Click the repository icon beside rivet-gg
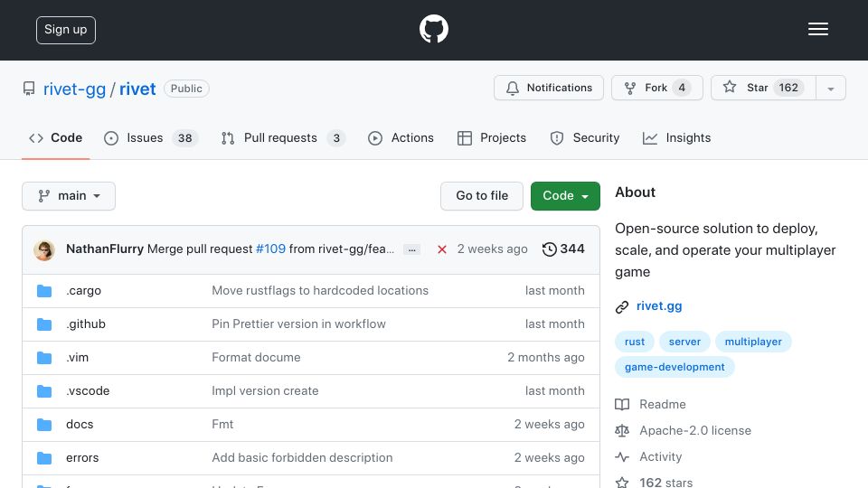The width and height of the screenshot is (868, 488). click(29, 89)
